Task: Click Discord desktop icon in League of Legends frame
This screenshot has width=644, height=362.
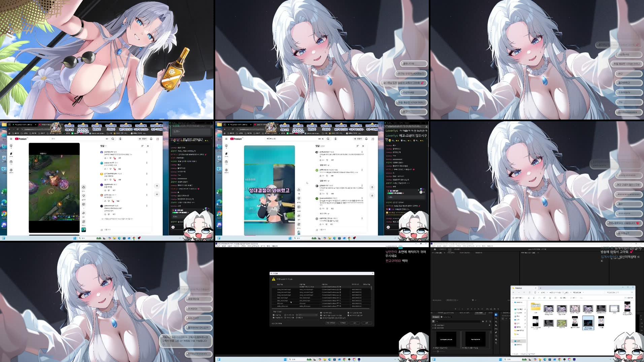Action: 4,225
